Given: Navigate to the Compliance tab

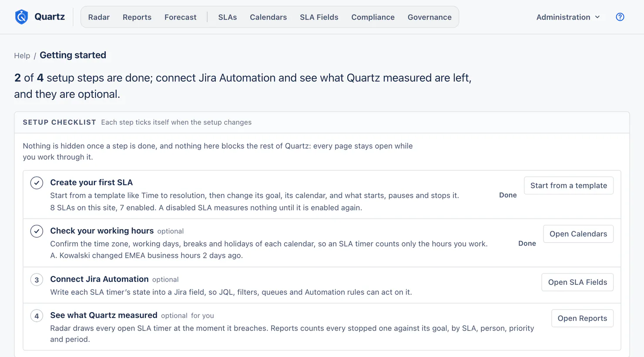Looking at the screenshot, I should pos(373,17).
